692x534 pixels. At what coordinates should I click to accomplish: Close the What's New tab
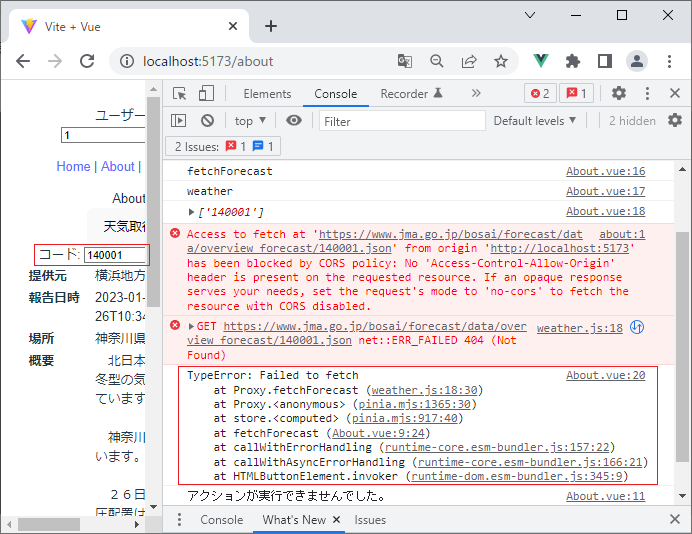pos(336,519)
